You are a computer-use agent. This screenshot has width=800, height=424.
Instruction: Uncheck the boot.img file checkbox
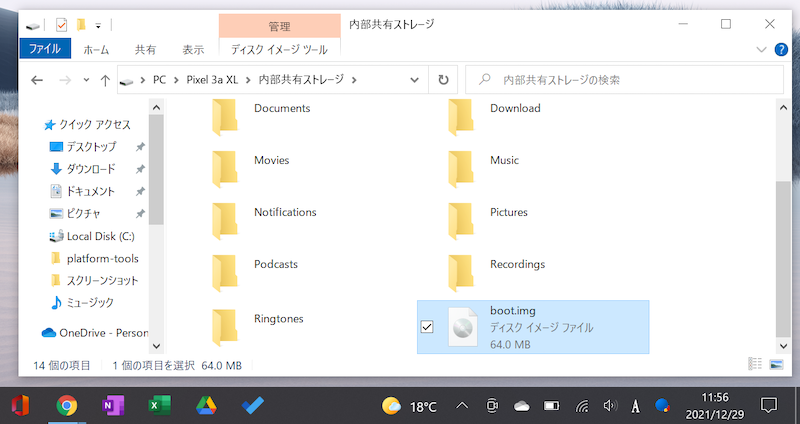click(428, 327)
